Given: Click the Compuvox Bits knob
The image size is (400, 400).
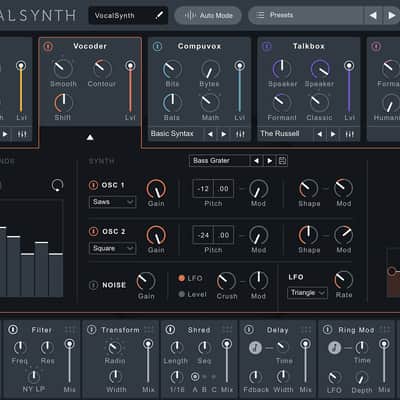Looking at the screenshot, I should (x=172, y=69).
